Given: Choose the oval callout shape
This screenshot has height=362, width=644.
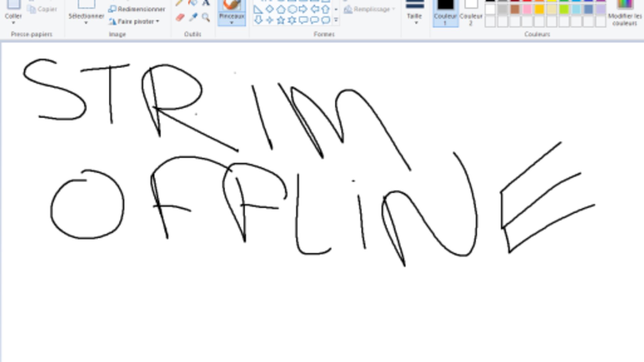Looking at the screenshot, I should tap(315, 20).
